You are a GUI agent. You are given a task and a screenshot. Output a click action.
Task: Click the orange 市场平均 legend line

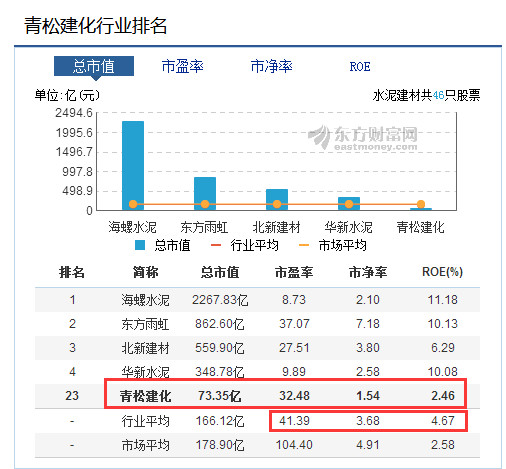coord(304,245)
